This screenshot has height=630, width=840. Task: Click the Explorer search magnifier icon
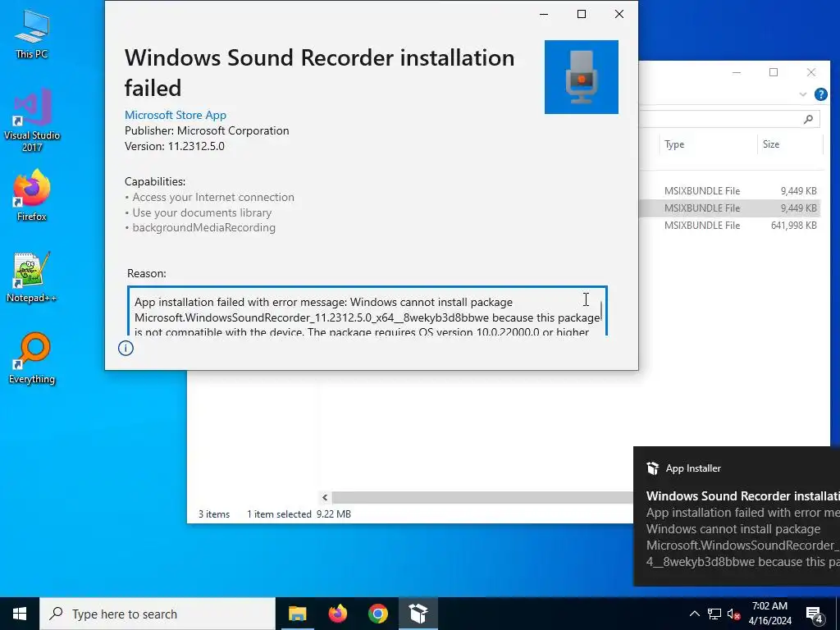click(808, 119)
